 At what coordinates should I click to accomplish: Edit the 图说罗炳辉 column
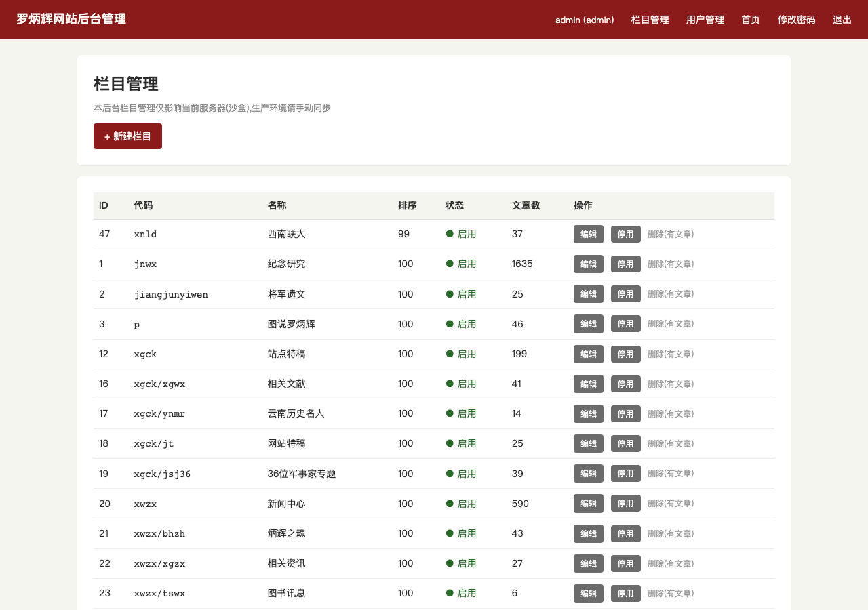(589, 324)
